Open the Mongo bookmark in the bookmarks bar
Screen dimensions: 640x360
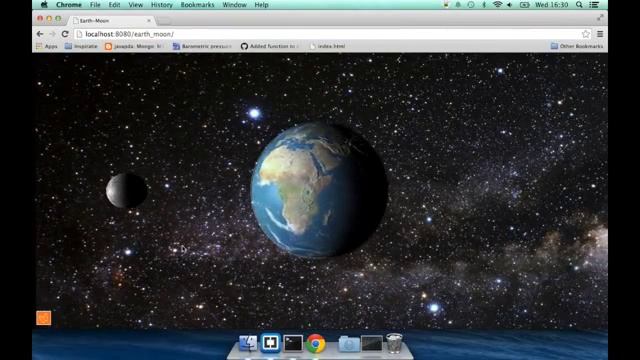[134, 46]
